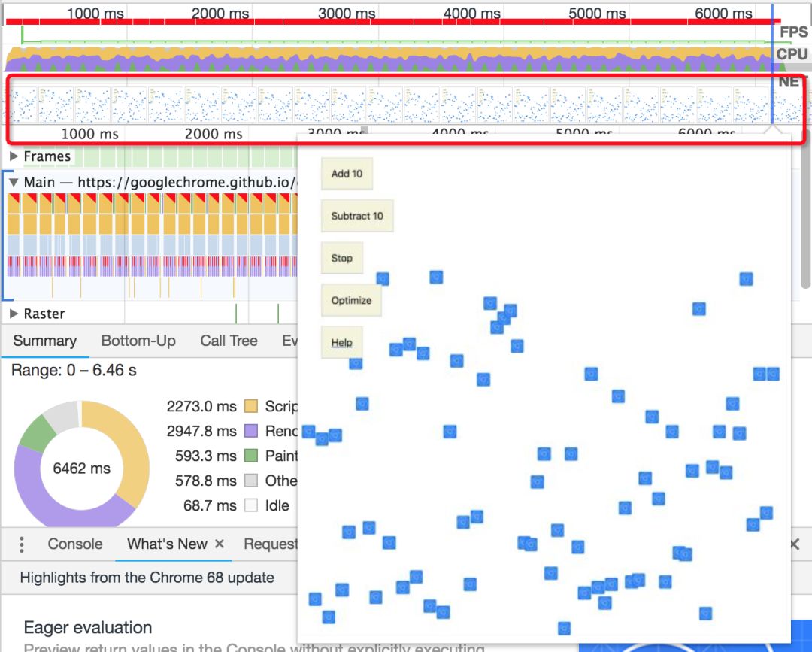Expand the Frames track
812x652 pixels.
coord(14,156)
